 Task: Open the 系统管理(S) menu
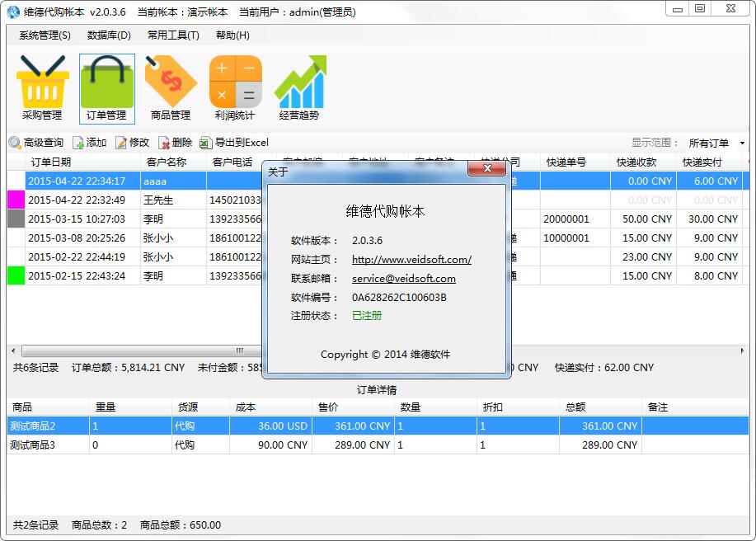pyautogui.click(x=45, y=35)
